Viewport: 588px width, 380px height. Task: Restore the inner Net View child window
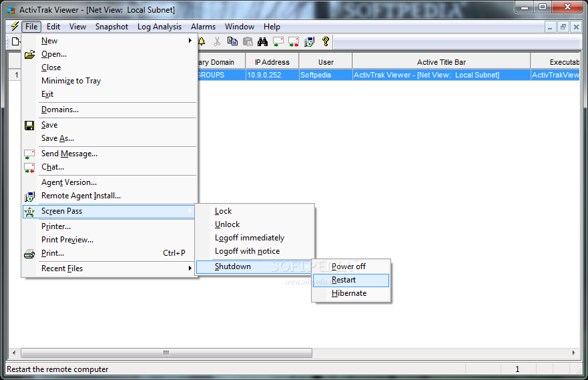[563, 27]
